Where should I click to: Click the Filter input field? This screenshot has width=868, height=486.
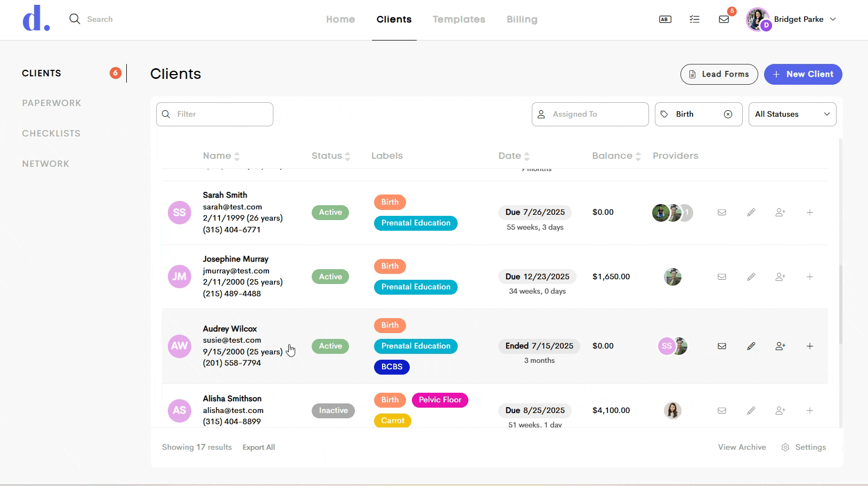(x=215, y=114)
